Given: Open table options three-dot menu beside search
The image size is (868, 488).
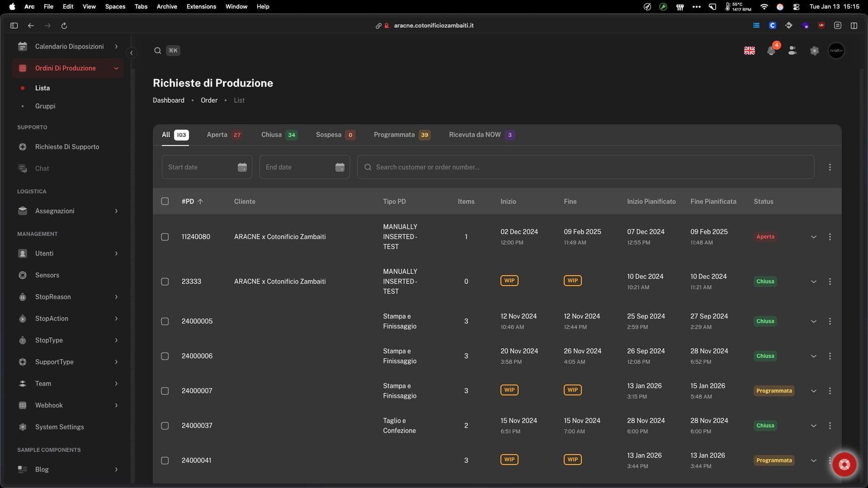Looking at the screenshot, I should (x=830, y=167).
